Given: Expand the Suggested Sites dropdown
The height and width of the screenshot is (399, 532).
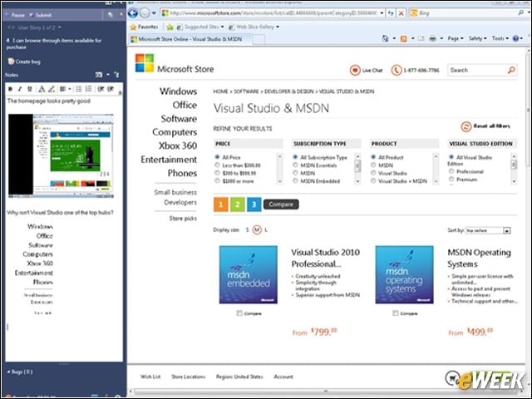Looking at the screenshot, I should click(x=223, y=27).
